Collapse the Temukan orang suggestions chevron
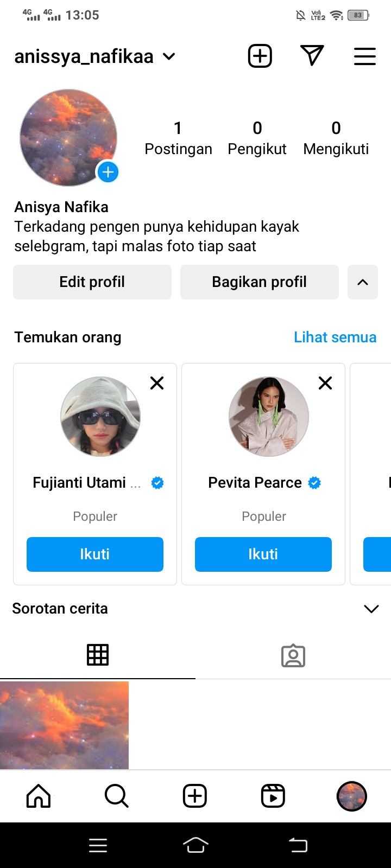 363,282
